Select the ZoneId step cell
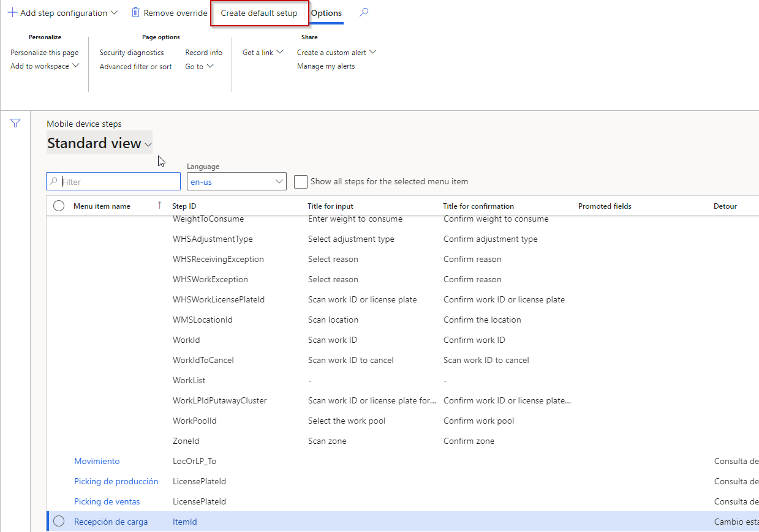Viewport: 759px width, 532px height. click(186, 441)
